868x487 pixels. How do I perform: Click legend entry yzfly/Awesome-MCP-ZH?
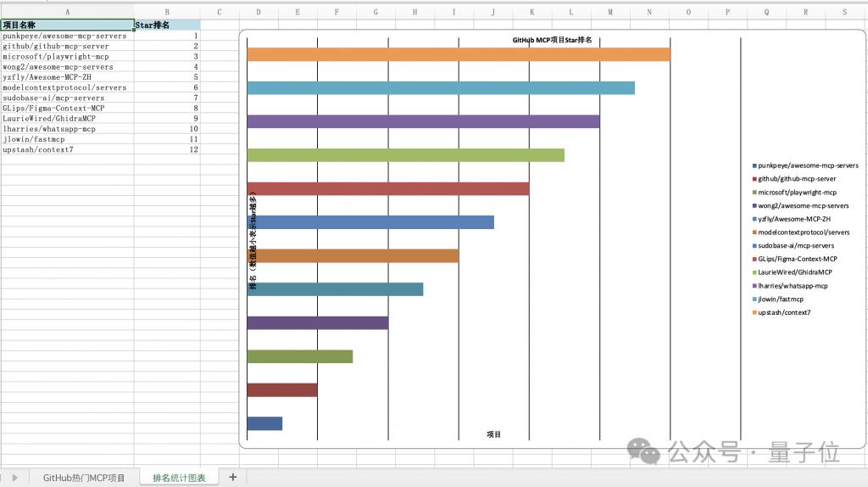[792, 219]
